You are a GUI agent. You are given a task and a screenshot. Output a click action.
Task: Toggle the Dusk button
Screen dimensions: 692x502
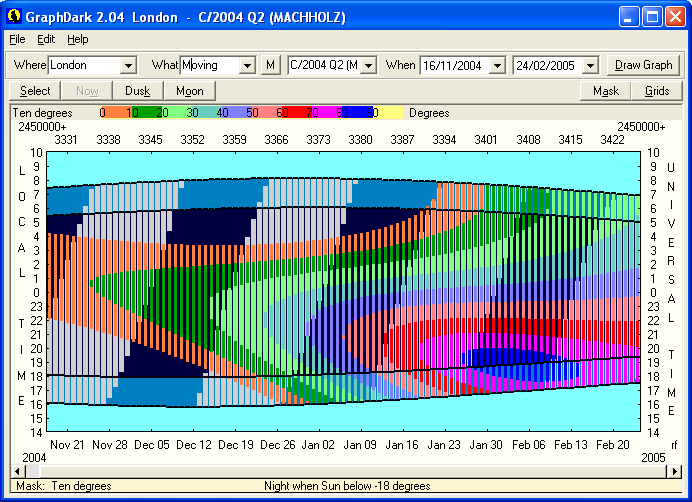coord(137,91)
